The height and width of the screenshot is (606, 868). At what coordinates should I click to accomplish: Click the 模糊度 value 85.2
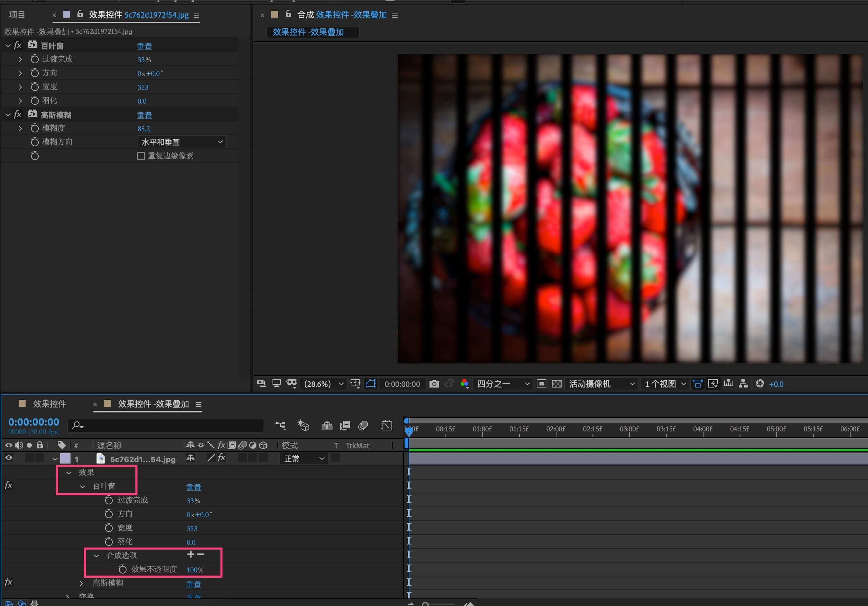144,129
